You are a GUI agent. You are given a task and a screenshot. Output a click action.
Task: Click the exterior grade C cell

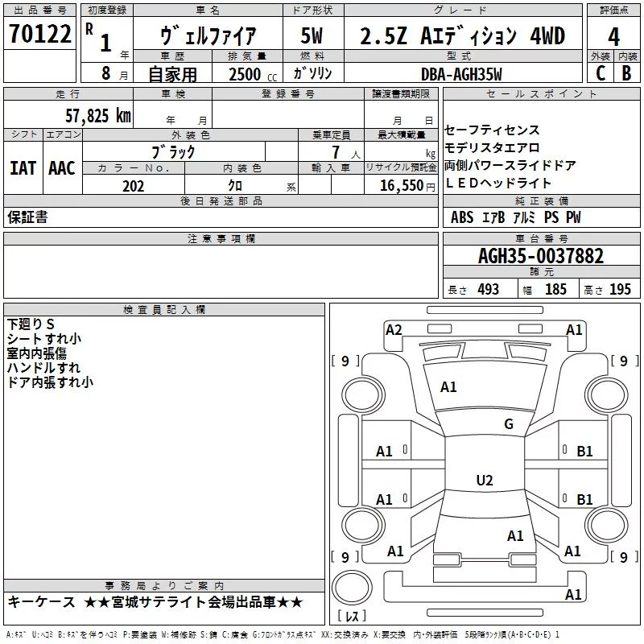(x=601, y=73)
